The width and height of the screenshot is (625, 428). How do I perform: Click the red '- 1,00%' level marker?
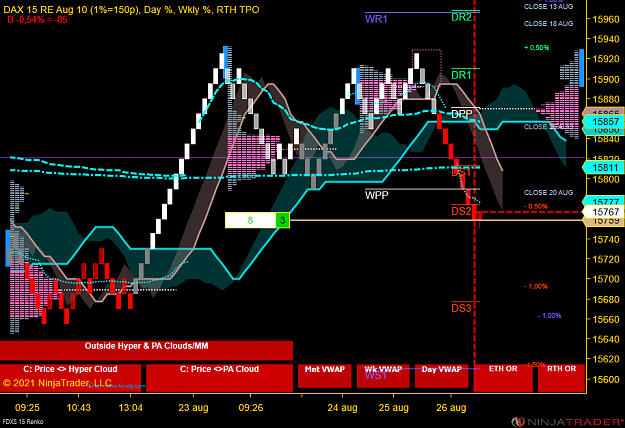coord(536,287)
